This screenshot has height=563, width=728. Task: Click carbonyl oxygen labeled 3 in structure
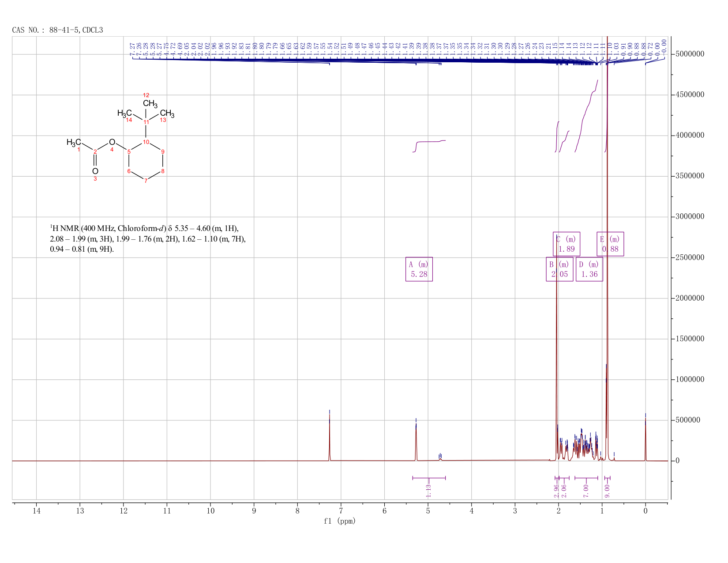tap(95, 171)
